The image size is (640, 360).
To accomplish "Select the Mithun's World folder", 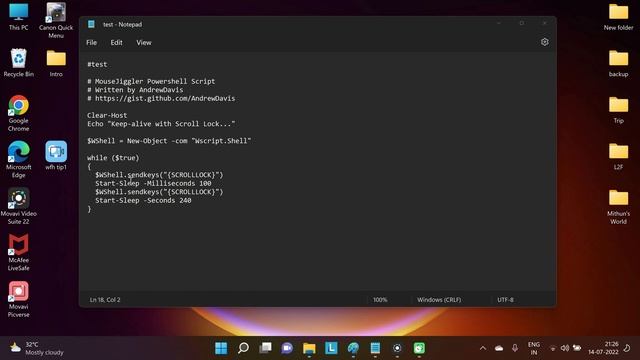I will 618,206.
